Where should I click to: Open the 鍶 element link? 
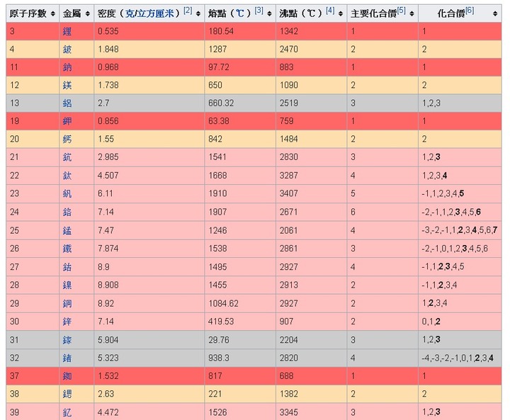coord(67,395)
